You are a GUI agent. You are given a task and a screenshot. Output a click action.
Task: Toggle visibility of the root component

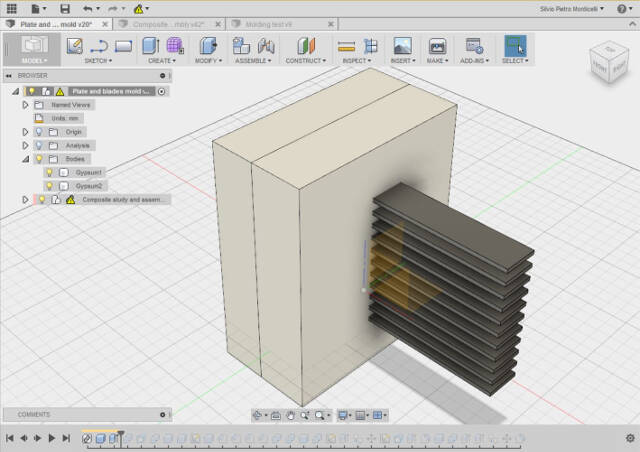(x=31, y=91)
